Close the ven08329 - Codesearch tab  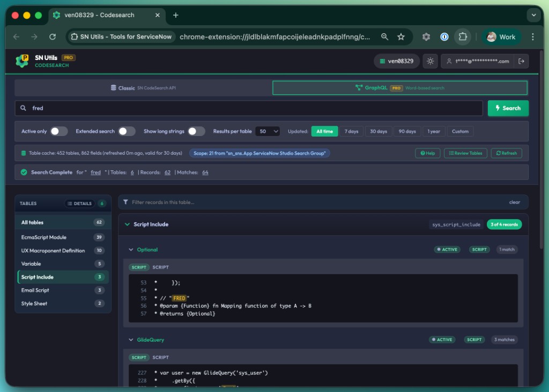click(x=158, y=15)
